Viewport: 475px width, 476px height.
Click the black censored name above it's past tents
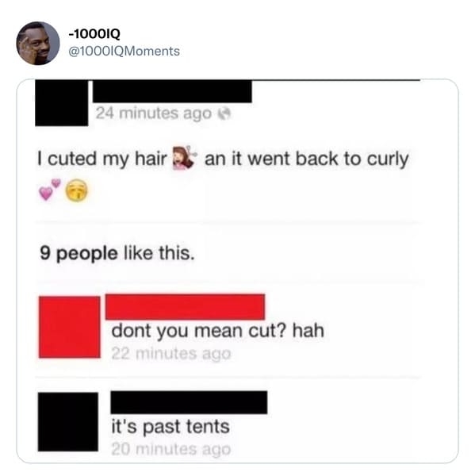pyautogui.click(x=189, y=402)
